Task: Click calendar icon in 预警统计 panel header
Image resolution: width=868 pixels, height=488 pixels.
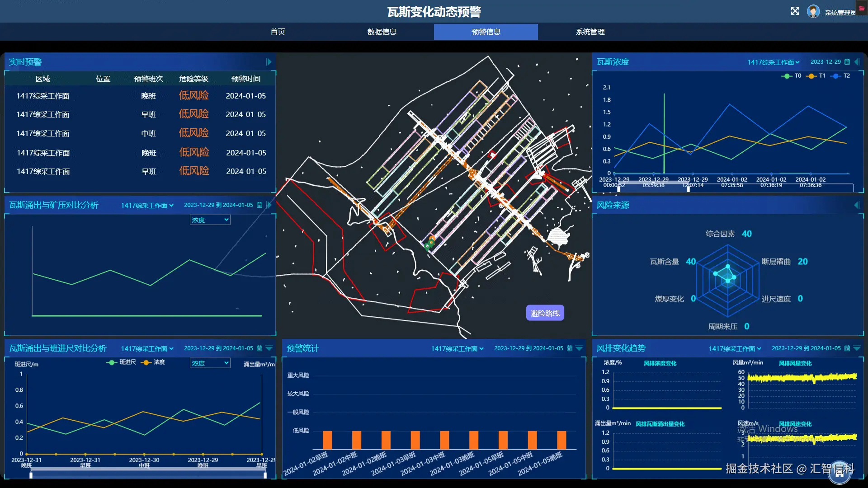Action: click(570, 348)
